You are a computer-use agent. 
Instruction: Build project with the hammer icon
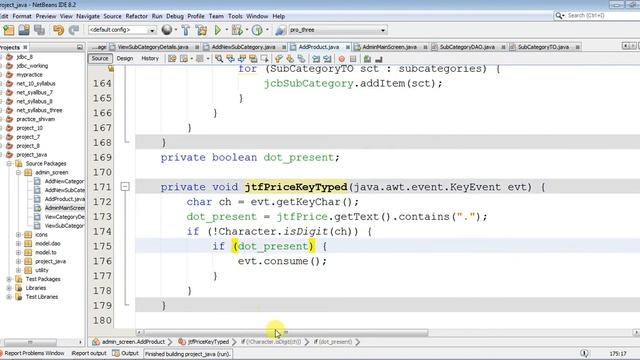tap(186, 30)
